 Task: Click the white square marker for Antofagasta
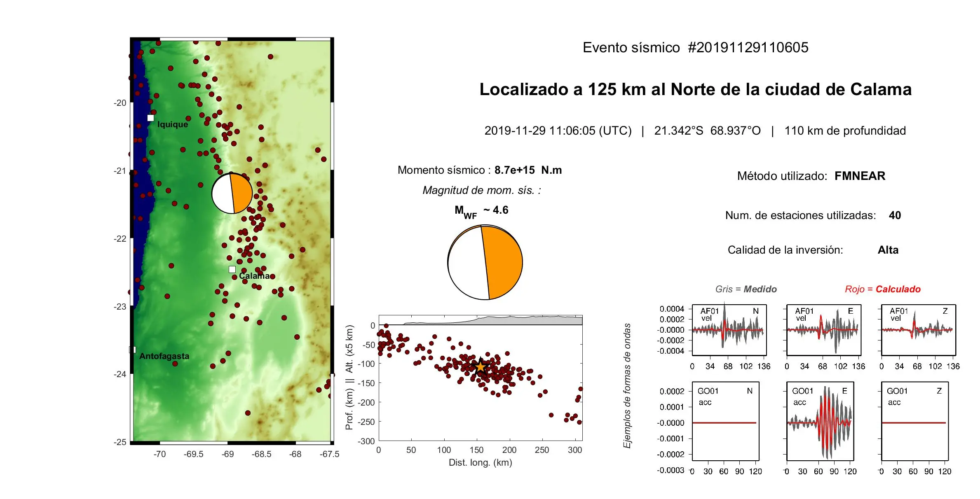click(133, 350)
